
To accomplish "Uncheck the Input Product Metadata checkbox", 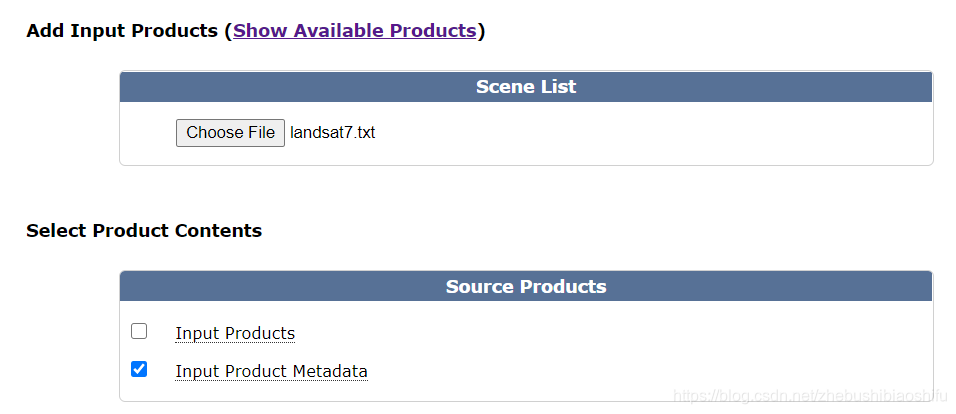I will pyautogui.click(x=139, y=369).
